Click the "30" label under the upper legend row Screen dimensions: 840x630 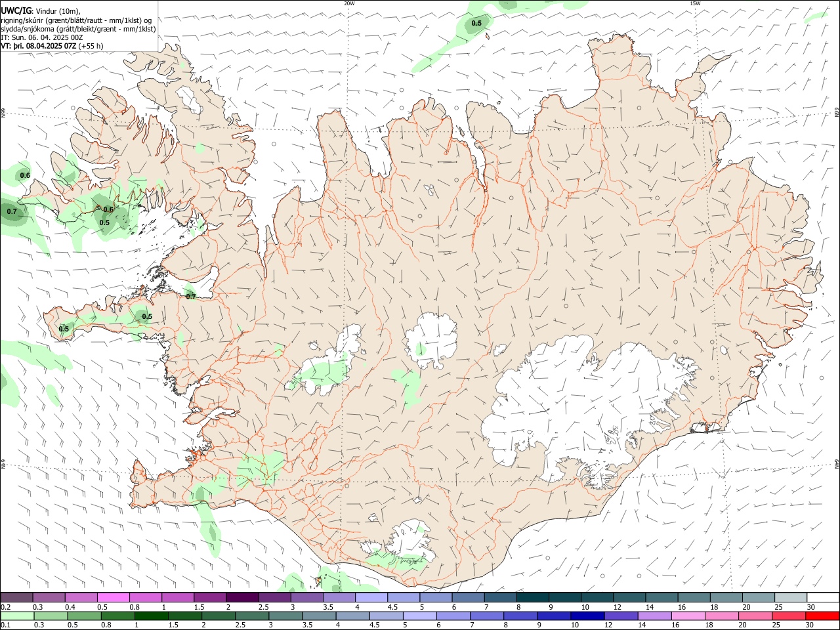point(811,607)
